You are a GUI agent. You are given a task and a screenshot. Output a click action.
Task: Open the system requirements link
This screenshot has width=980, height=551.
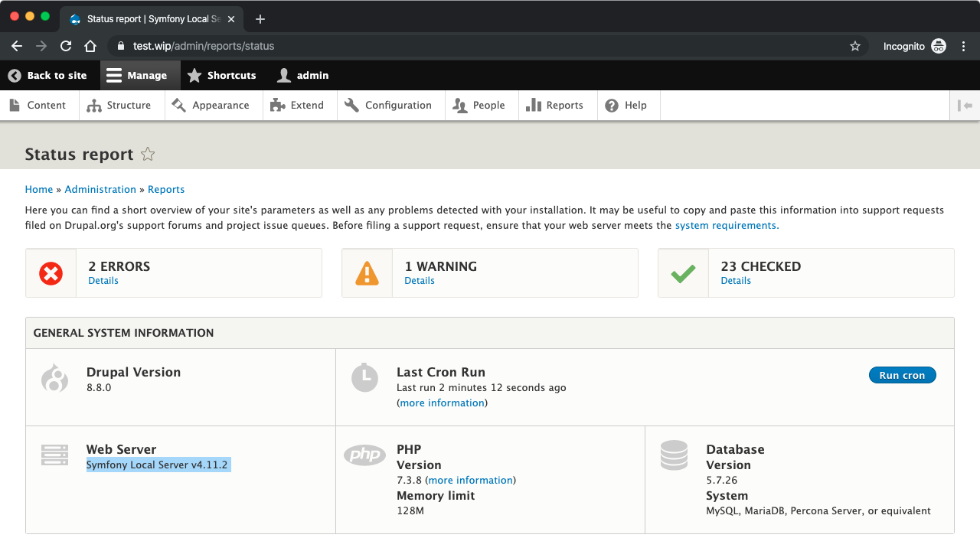[726, 225]
